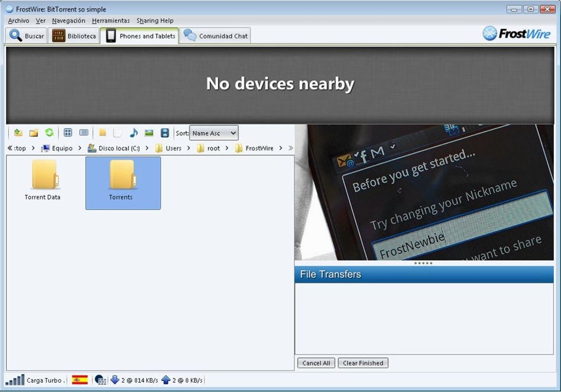Image resolution: width=561 pixels, height=392 pixels.
Task: Click the go-up-one-folder toolbar icon
Action: (x=18, y=133)
